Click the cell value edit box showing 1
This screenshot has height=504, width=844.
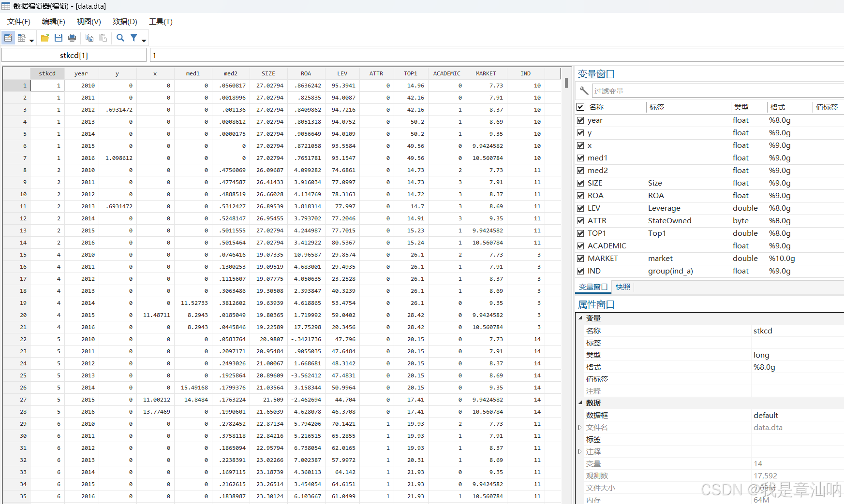click(497, 55)
